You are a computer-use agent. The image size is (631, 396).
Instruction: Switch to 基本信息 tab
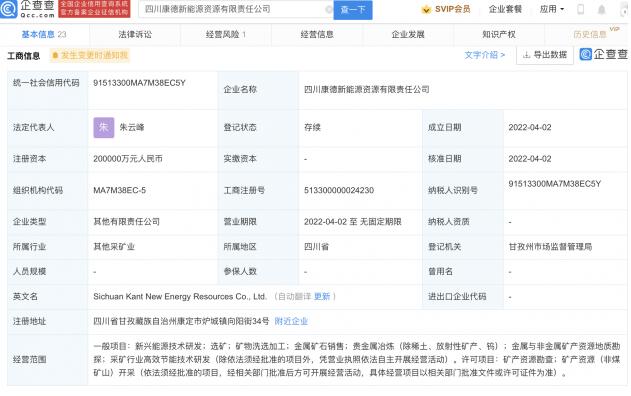[x=44, y=35]
